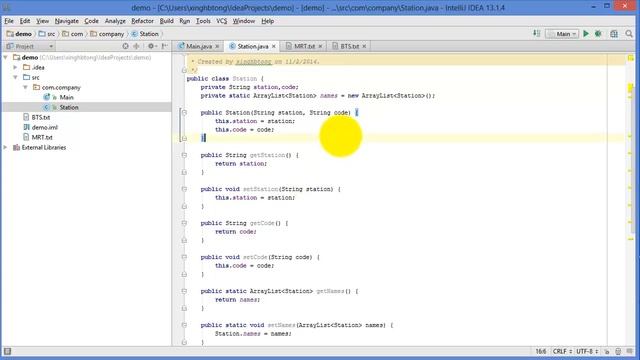Fold the getNames method

pos(184,291)
